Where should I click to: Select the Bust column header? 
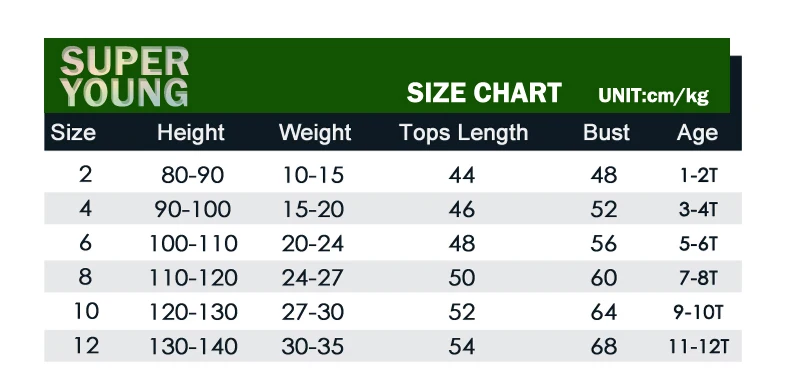point(606,133)
